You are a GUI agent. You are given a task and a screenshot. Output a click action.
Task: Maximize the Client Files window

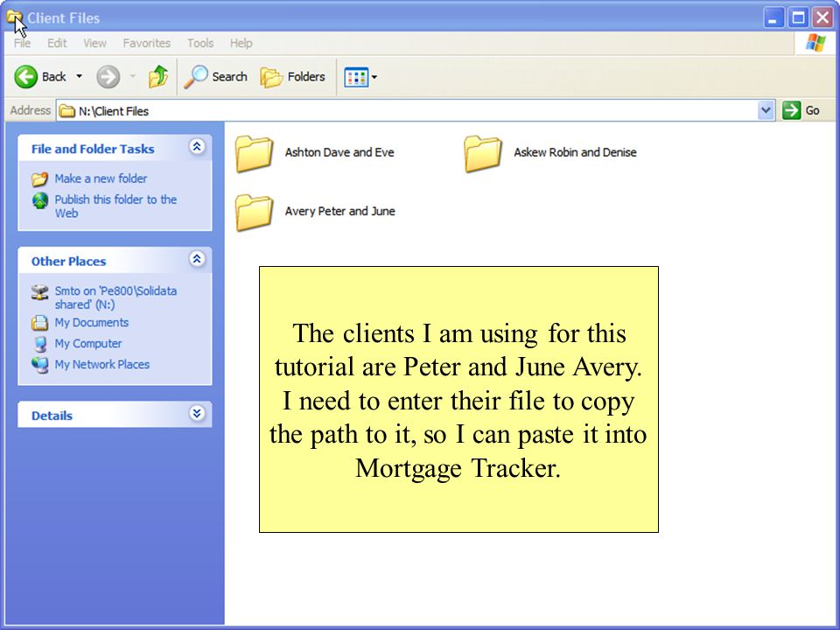[x=798, y=17]
